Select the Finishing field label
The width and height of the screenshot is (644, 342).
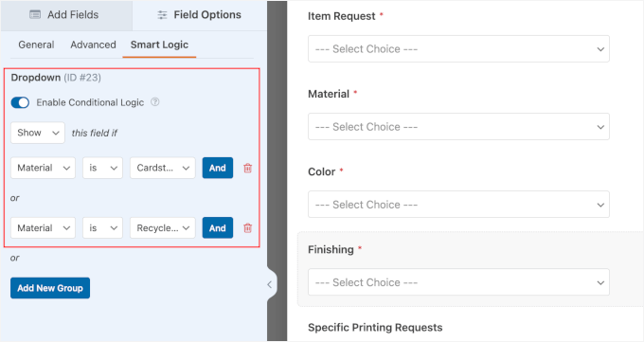pos(331,249)
